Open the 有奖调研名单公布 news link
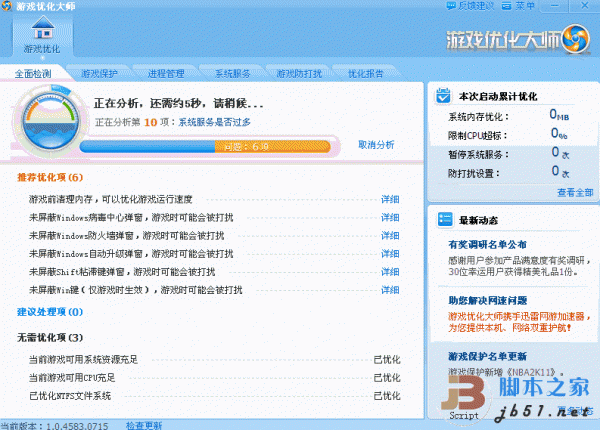The image size is (600, 430). click(x=488, y=244)
